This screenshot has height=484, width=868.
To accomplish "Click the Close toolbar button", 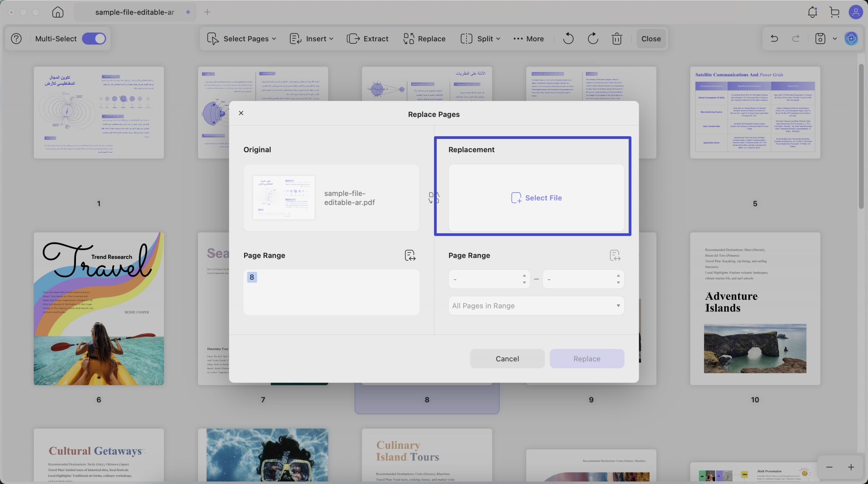I will [651, 39].
